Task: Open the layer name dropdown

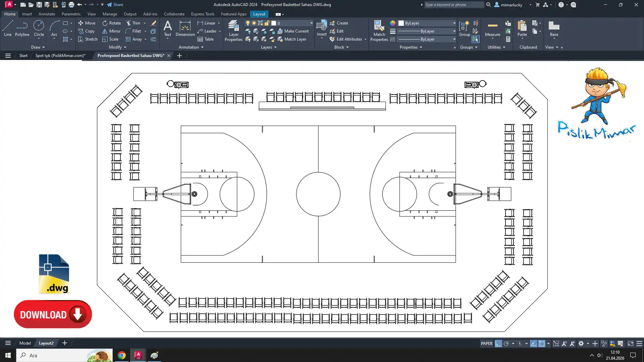Action: pos(311,23)
